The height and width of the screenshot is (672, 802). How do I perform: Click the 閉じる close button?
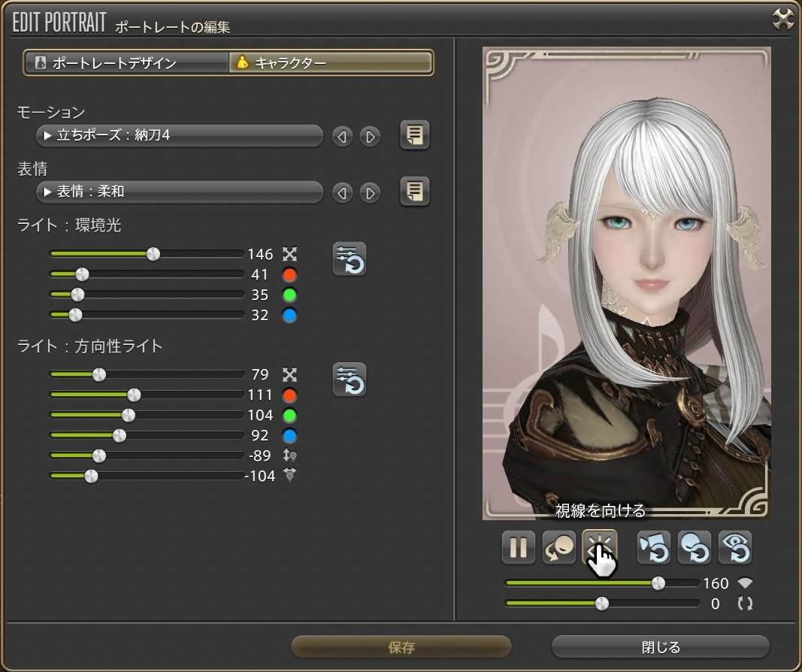(660, 647)
